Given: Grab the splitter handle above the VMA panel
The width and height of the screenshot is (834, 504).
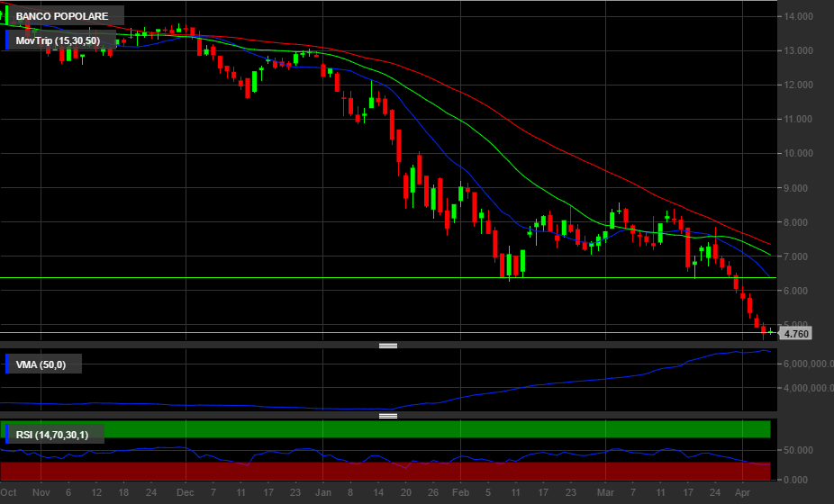Looking at the screenshot, I should tap(387, 345).
